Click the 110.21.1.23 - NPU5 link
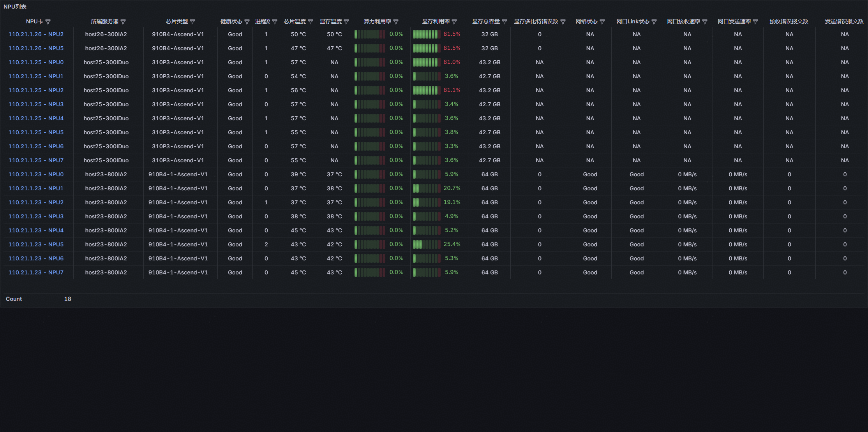The height and width of the screenshot is (432, 868). (36, 244)
